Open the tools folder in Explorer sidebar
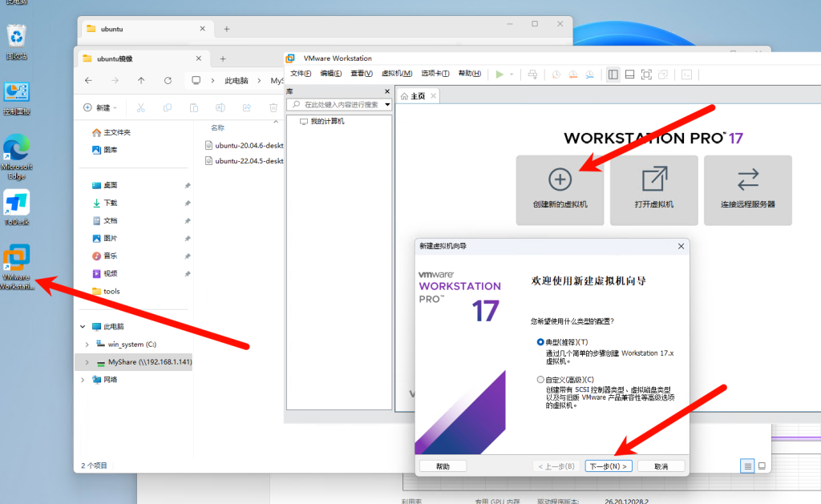The image size is (821, 504). [107, 291]
